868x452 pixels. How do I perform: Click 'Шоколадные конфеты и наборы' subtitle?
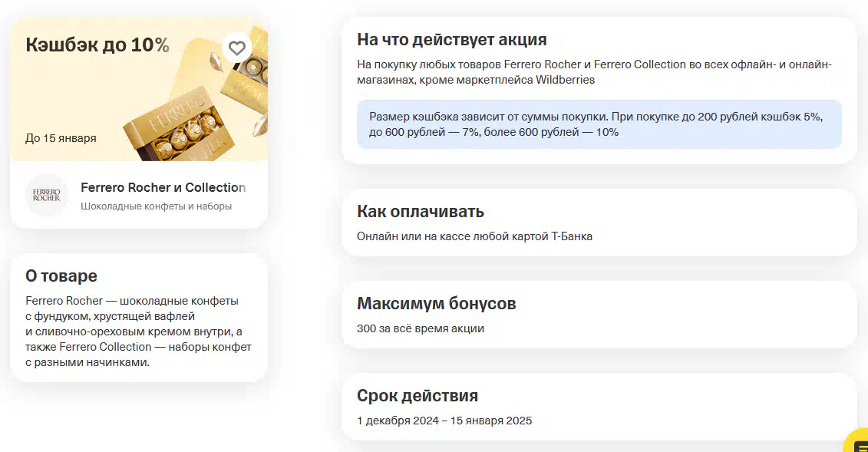click(156, 206)
